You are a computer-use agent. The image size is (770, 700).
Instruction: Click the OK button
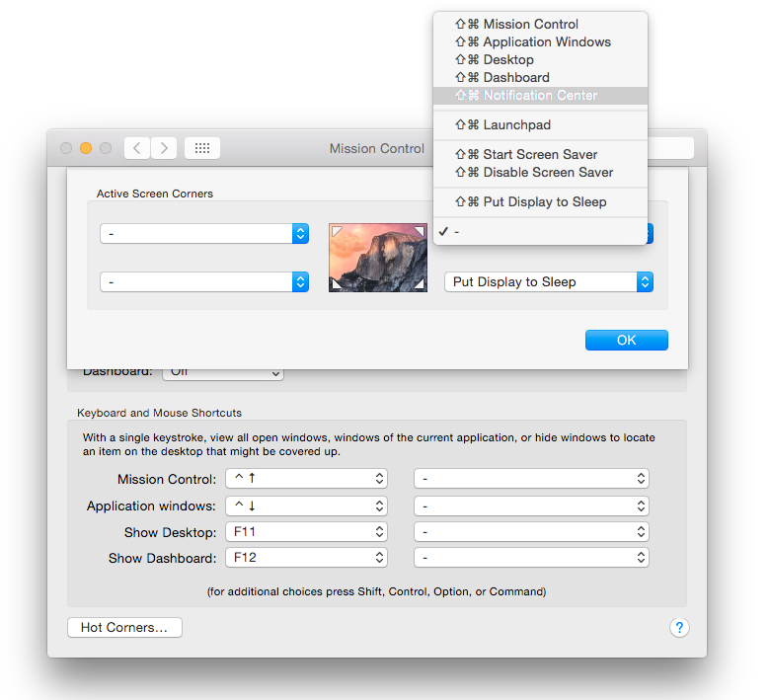tap(626, 340)
